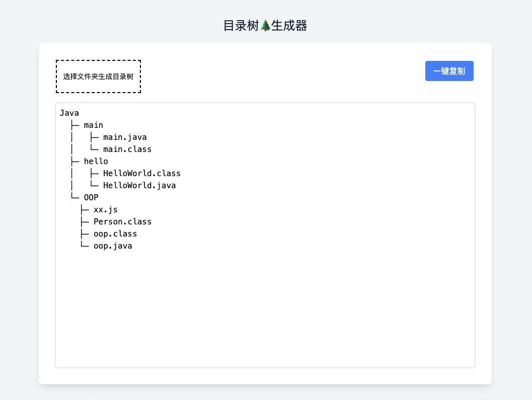Click the HelloWorld.java file entry
Screen dimensions: 532x400
pos(139,185)
